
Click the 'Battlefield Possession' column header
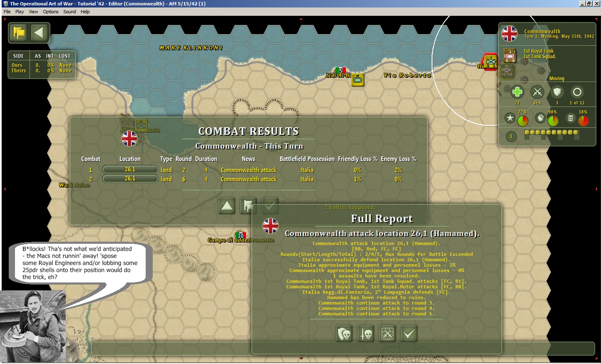click(307, 159)
